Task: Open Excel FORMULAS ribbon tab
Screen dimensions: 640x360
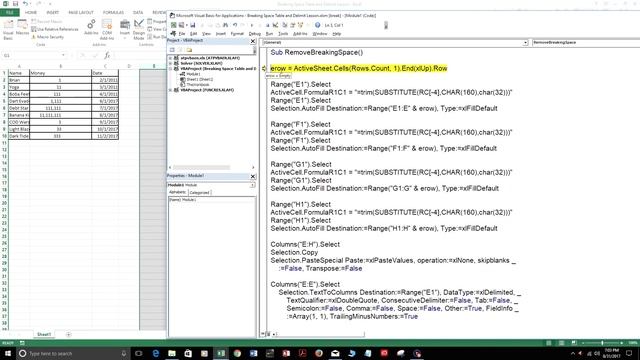Action: [x=113, y=12]
